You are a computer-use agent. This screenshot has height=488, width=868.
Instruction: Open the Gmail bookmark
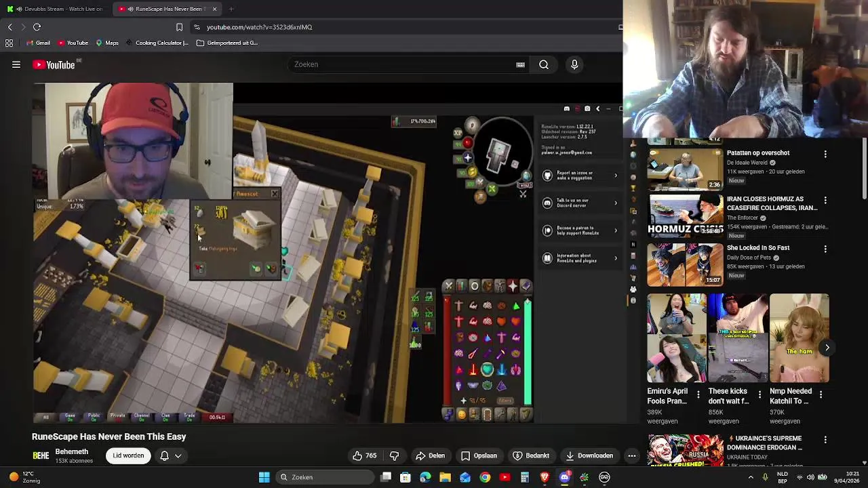tap(38, 43)
